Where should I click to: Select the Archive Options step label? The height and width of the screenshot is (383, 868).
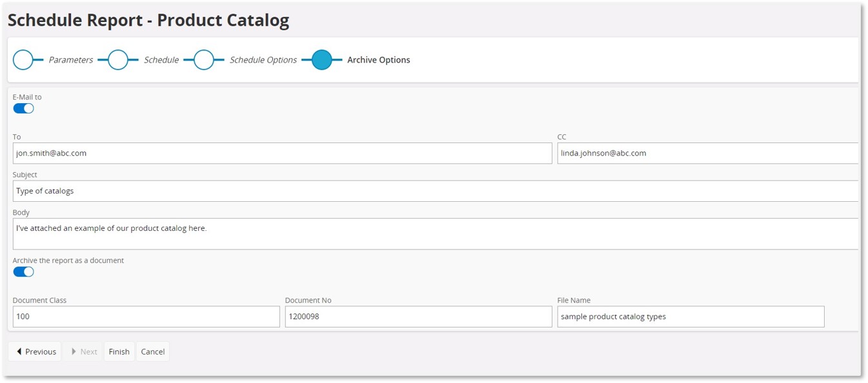click(379, 60)
